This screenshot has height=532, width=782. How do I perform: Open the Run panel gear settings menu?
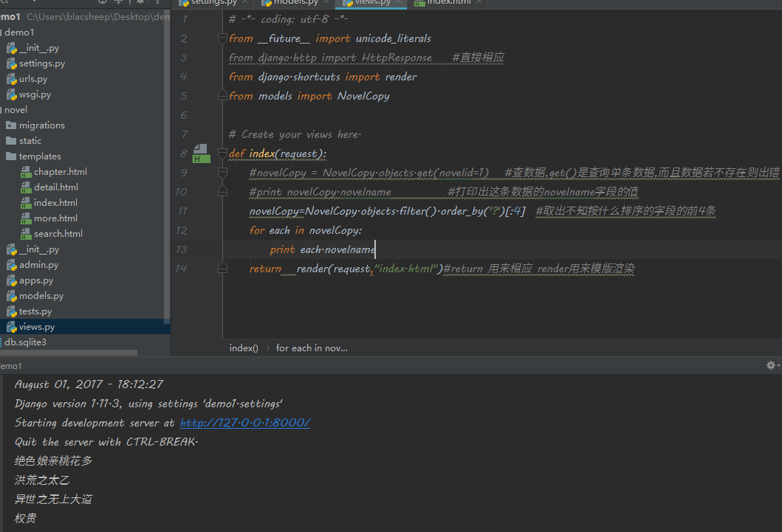[x=771, y=365]
